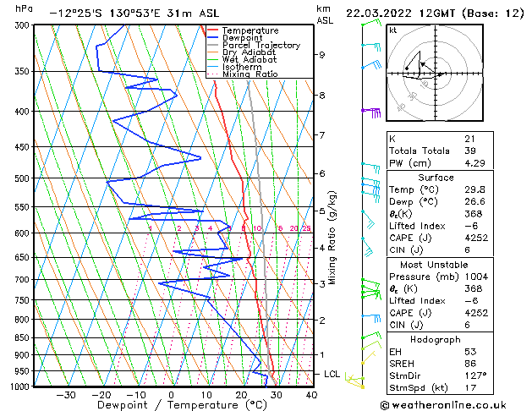Image resolution: width=532 pixels, height=411 pixels.
Task: Click the -30 temperature axis tick label
Action: pos(65,395)
